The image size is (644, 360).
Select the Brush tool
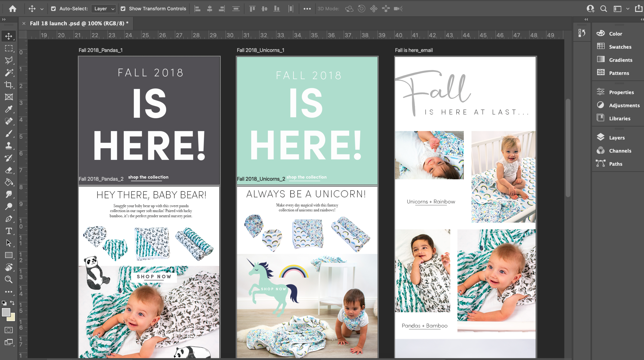pos(9,134)
